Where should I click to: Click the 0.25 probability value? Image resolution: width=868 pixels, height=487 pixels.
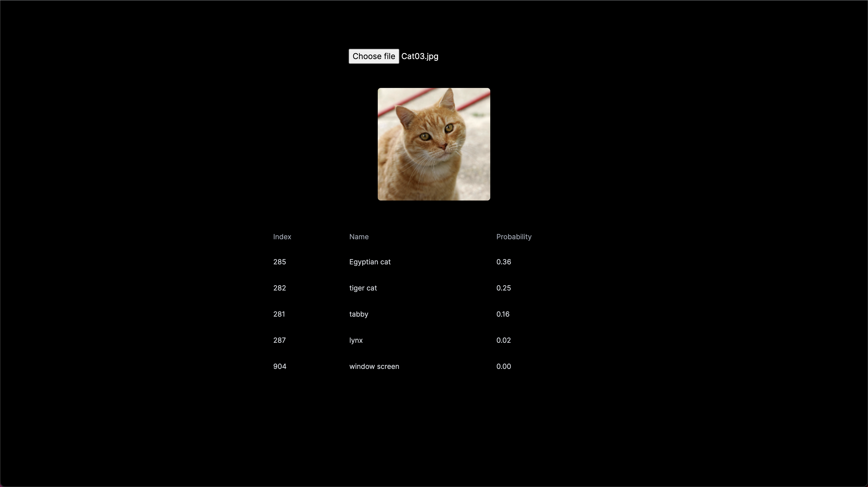pyautogui.click(x=503, y=288)
